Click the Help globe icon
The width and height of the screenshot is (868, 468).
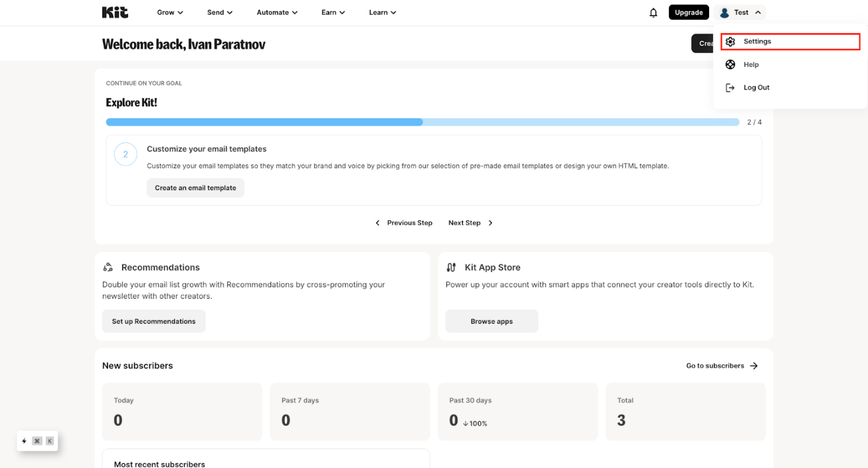coord(730,64)
